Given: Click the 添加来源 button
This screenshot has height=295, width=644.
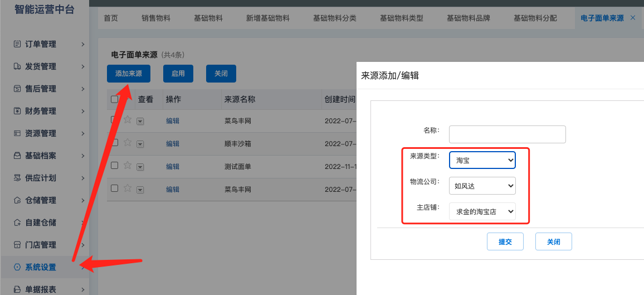Looking at the screenshot, I should pyautogui.click(x=129, y=74).
